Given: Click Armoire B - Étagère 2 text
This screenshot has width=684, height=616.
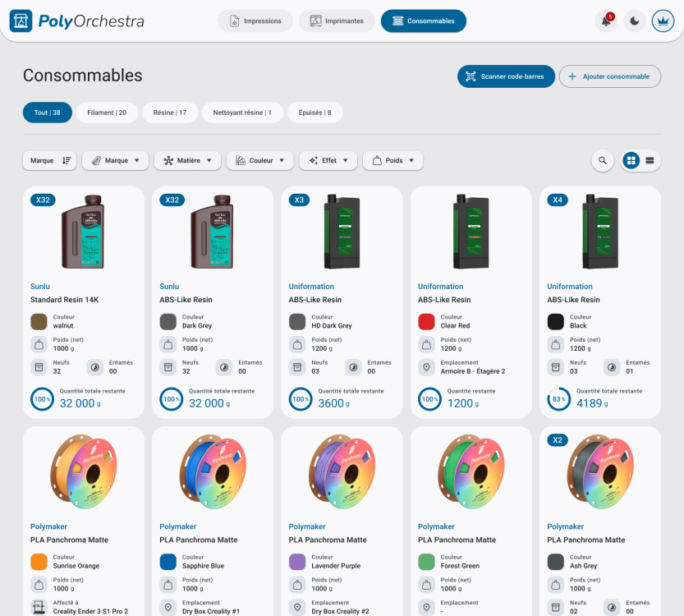Looking at the screenshot, I should coord(473,371).
